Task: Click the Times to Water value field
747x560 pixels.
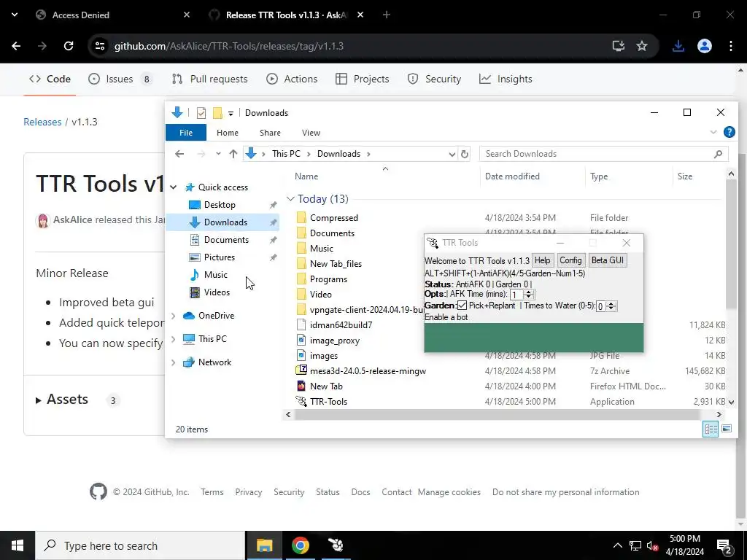Action: [601, 307]
